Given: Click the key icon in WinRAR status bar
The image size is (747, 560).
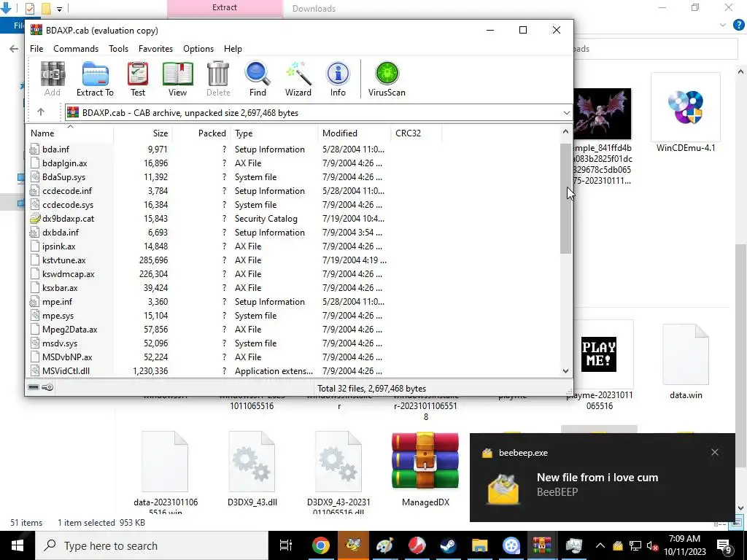Looking at the screenshot, I should [47, 387].
